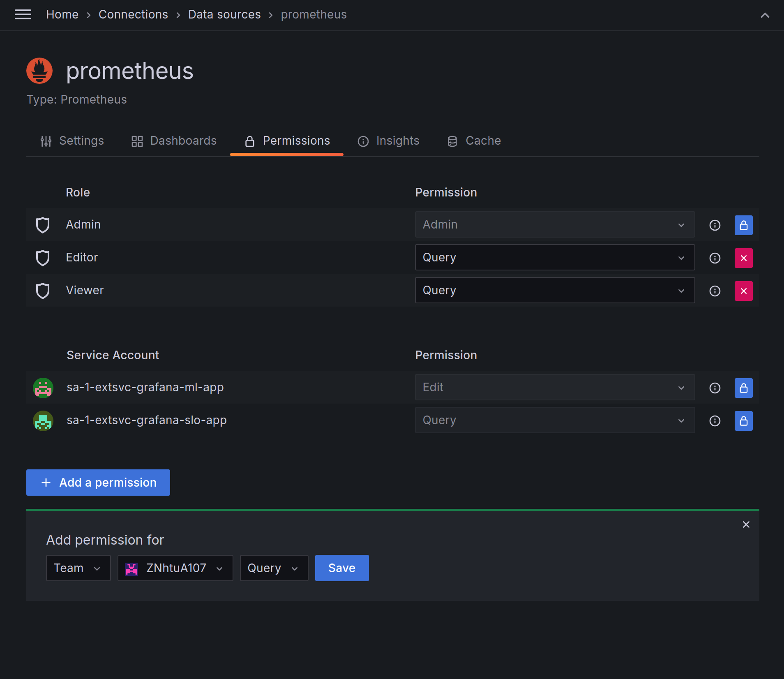
Task: Click the Add a permission button
Action: click(x=98, y=482)
